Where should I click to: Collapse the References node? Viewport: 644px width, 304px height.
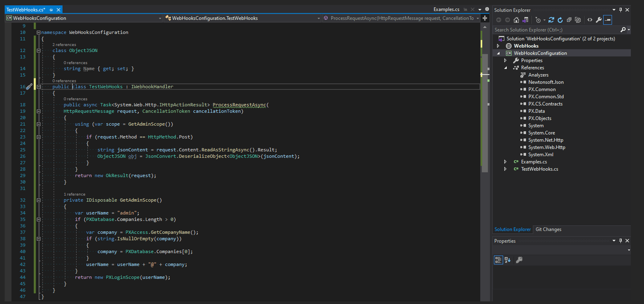(505, 68)
